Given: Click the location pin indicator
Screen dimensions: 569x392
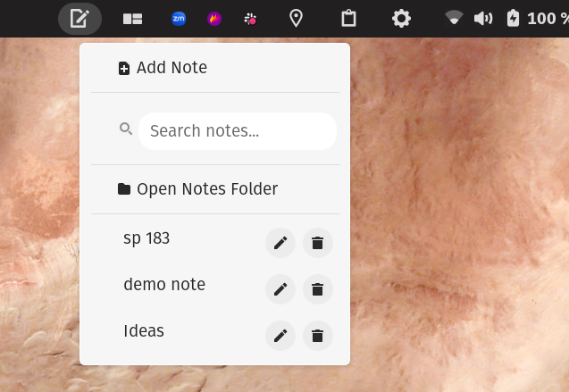Looking at the screenshot, I should pyautogui.click(x=296, y=18).
